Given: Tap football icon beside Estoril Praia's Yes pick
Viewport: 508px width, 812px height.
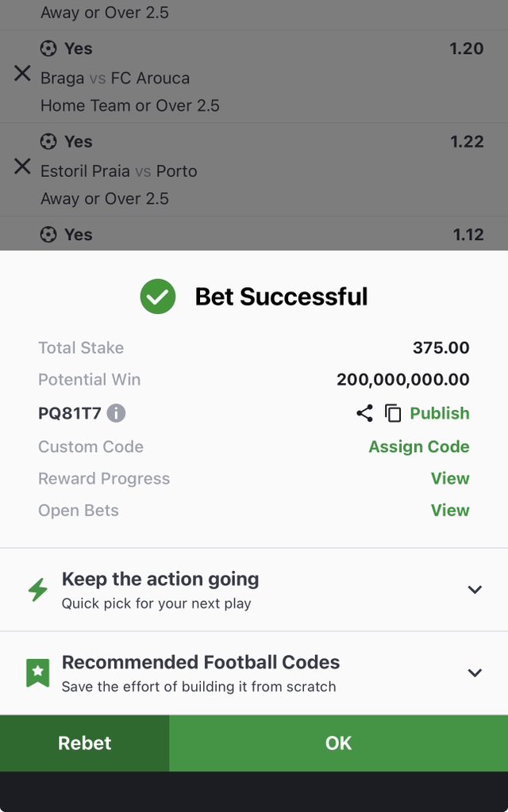Looking at the screenshot, I should point(48,141).
